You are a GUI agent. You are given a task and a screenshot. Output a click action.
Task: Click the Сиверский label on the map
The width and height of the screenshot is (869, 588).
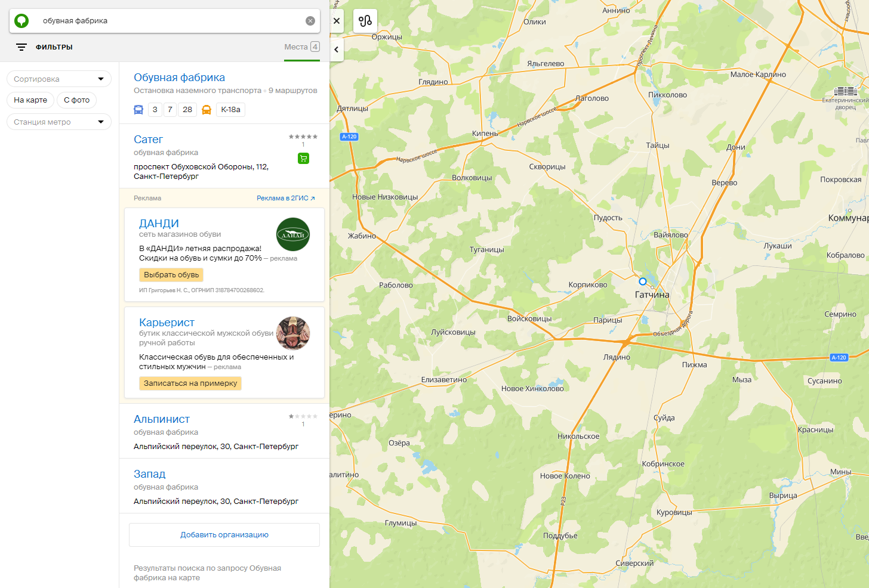[x=634, y=564]
